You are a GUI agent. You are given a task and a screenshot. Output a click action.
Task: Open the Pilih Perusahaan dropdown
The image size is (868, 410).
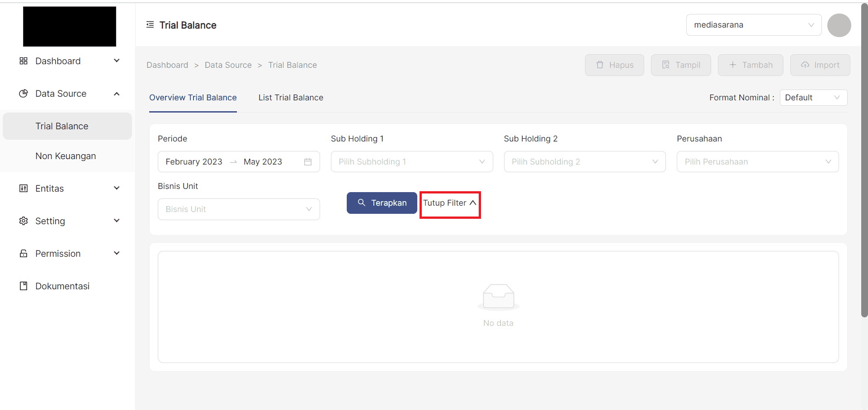(757, 162)
